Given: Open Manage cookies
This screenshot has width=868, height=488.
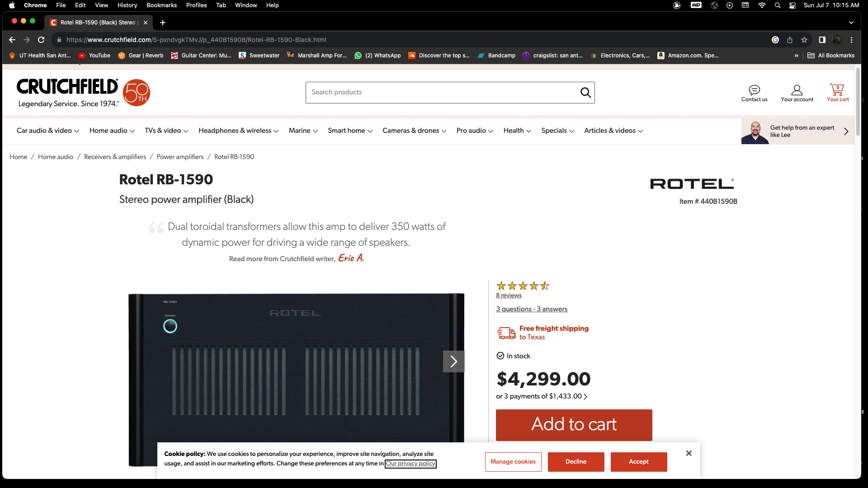Looking at the screenshot, I should (x=513, y=462).
